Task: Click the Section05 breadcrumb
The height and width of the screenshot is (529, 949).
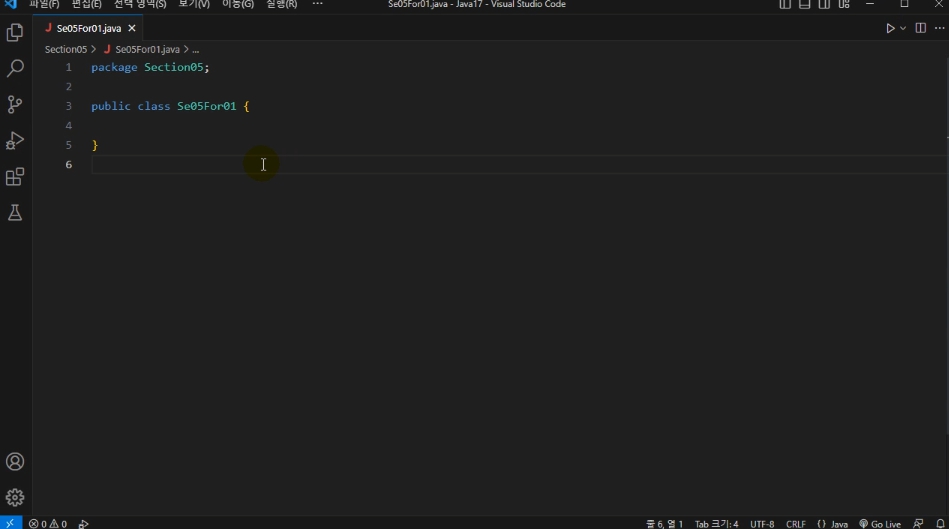Action: pyautogui.click(x=66, y=49)
